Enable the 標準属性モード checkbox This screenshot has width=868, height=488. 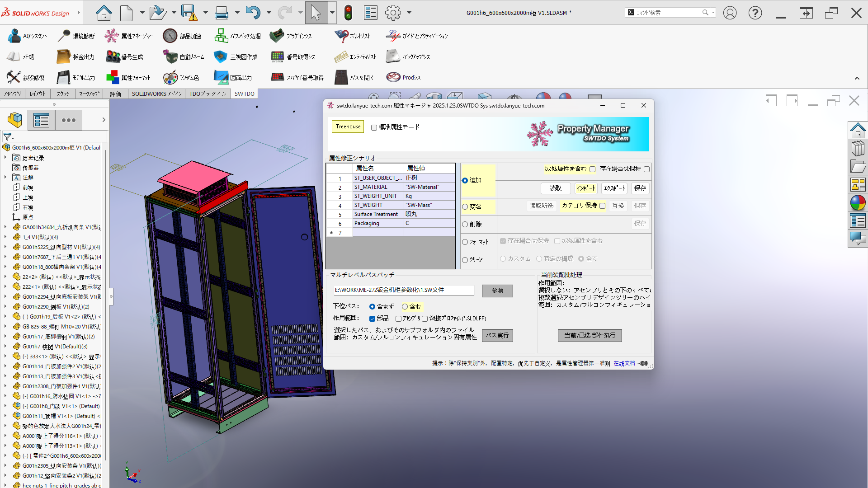click(x=374, y=127)
